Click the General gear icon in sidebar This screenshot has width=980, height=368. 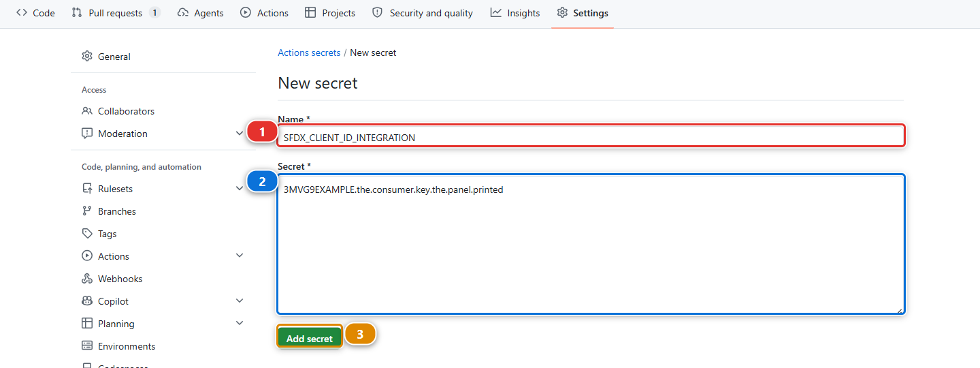click(x=87, y=57)
